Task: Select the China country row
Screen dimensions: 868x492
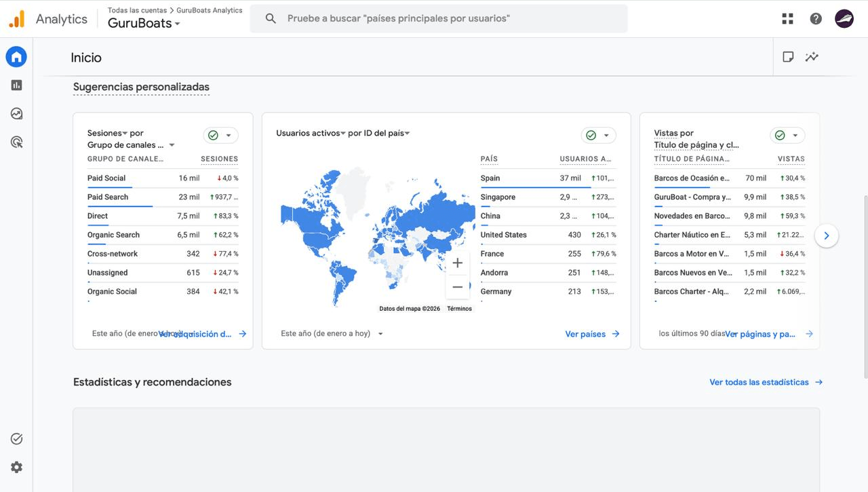Action: click(548, 216)
